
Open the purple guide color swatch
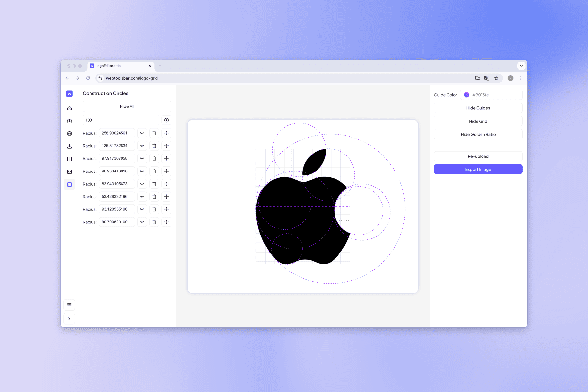(x=466, y=95)
